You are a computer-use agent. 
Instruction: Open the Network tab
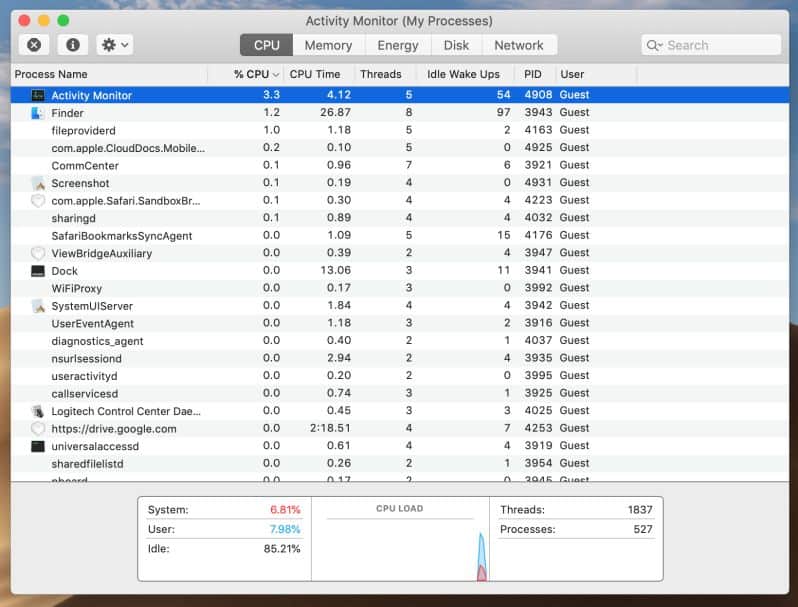click(x=519, y=45)
